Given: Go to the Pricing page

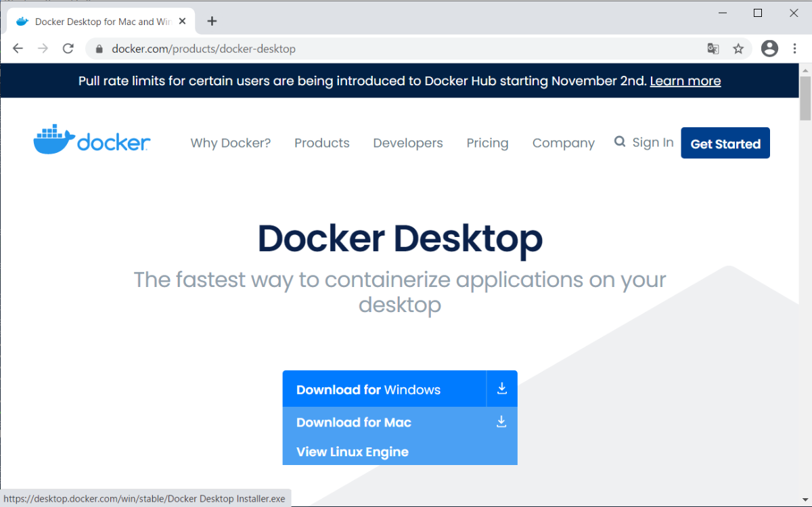Looking at the screenshot, I should (487, 143).
